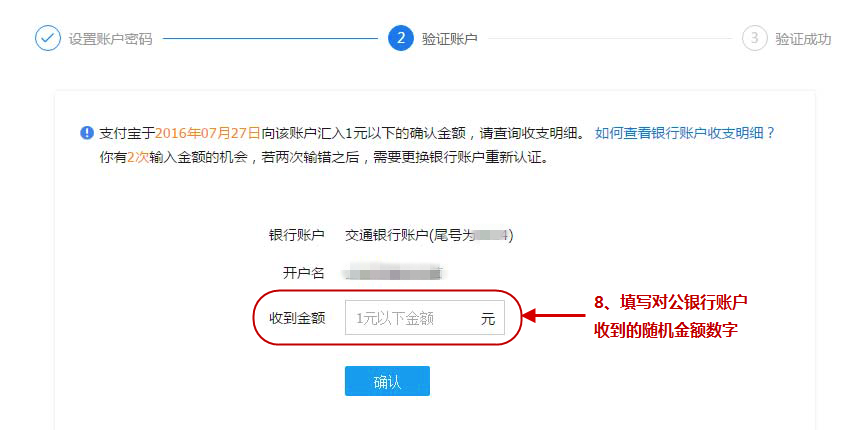
Task: Click the blurred account holder name
Action: [x=394, y=273]
